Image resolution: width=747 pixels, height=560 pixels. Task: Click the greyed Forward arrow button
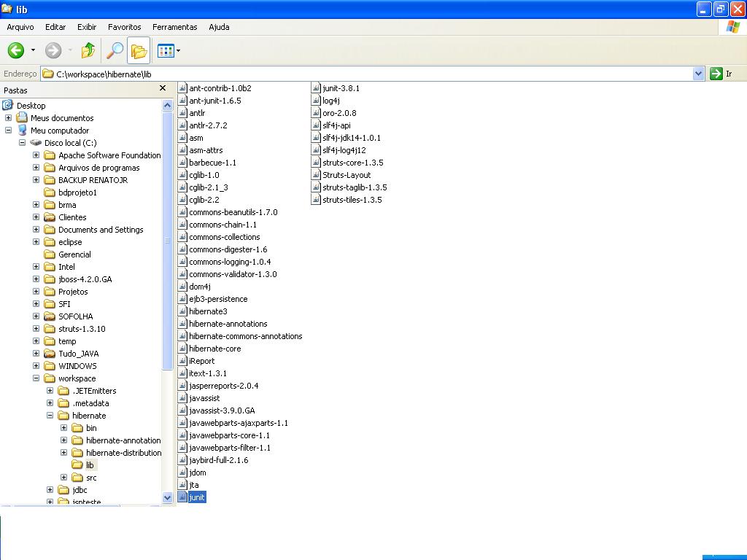pyautogui.click(x=53, y=50)
